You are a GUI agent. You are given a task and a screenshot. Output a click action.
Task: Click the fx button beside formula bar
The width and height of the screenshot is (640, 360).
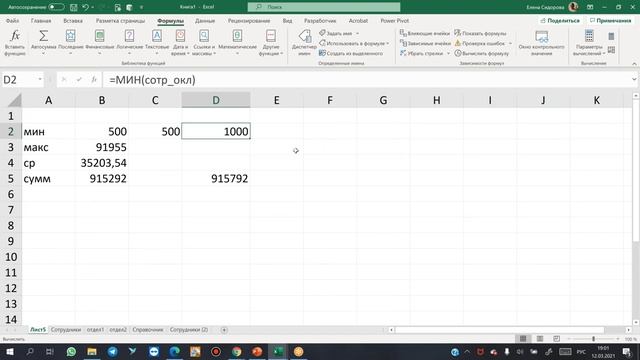click(94, 80)
